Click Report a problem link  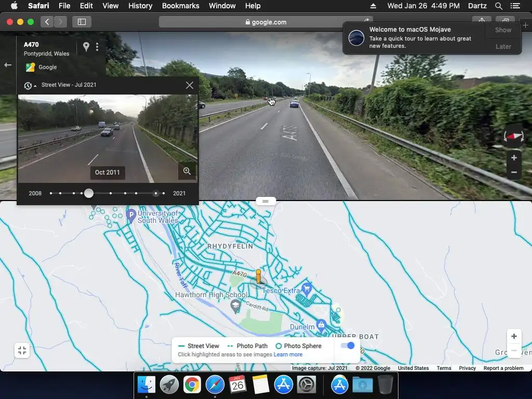[503, 368]
